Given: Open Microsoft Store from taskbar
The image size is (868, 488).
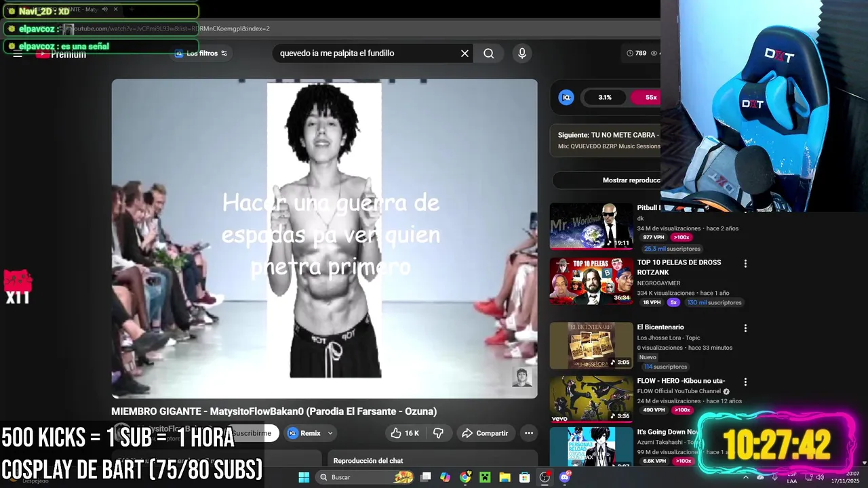Looking at the screenshot, I should click(x=525, y=477).
